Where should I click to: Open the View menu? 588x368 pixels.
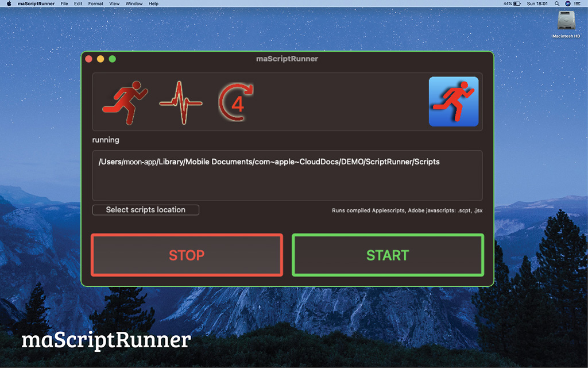point(114,3)
